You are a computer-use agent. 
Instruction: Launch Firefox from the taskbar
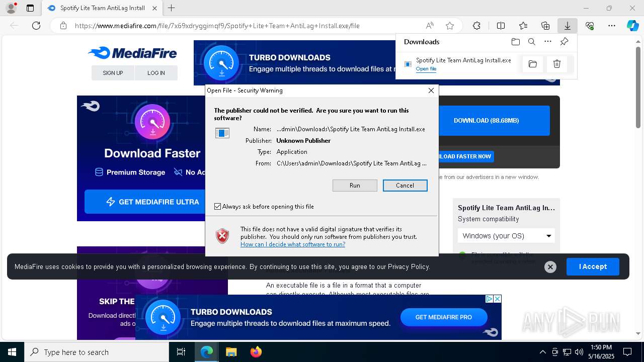point(256,352)
